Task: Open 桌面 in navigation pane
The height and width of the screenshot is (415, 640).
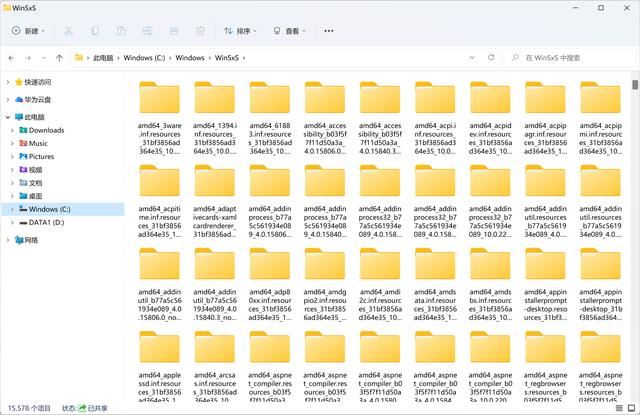Action: [36, 196]
